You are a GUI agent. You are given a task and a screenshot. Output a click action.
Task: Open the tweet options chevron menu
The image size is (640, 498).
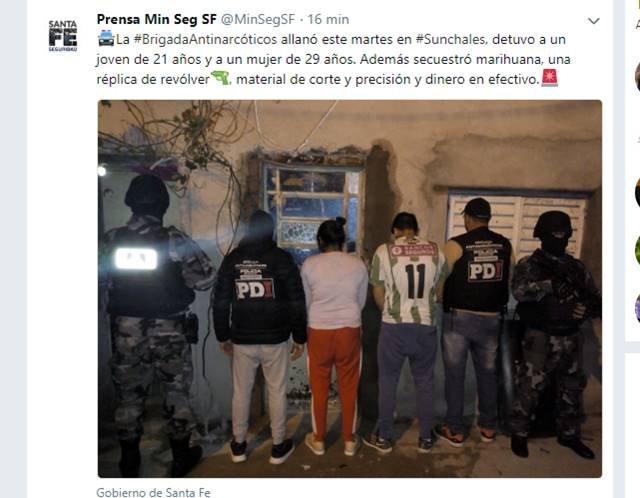(593, 21)
